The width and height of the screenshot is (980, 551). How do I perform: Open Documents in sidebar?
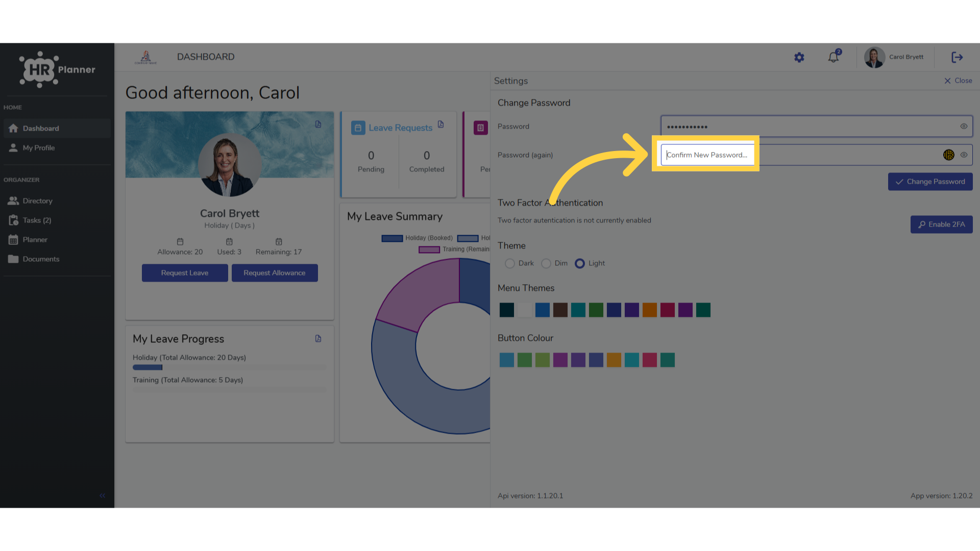[57, 259]
